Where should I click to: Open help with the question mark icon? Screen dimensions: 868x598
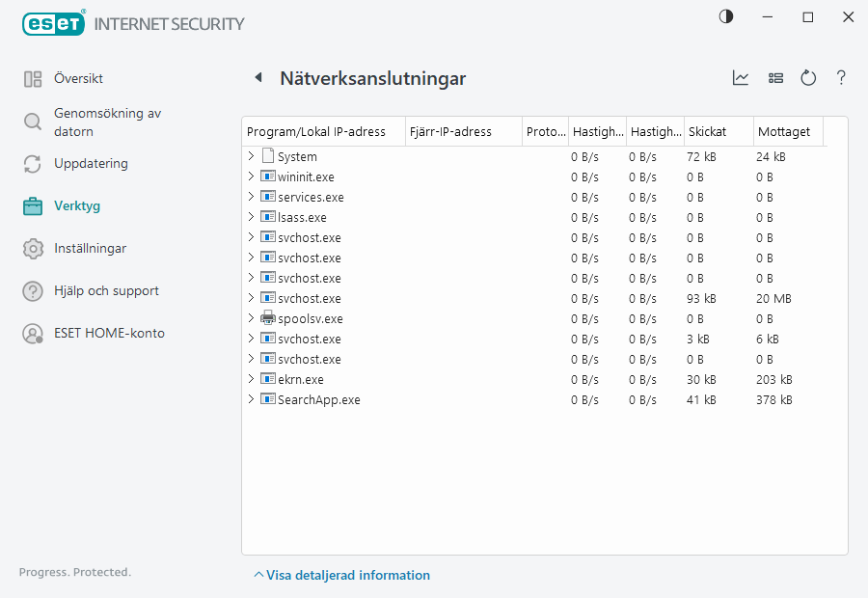click(841, 78)
